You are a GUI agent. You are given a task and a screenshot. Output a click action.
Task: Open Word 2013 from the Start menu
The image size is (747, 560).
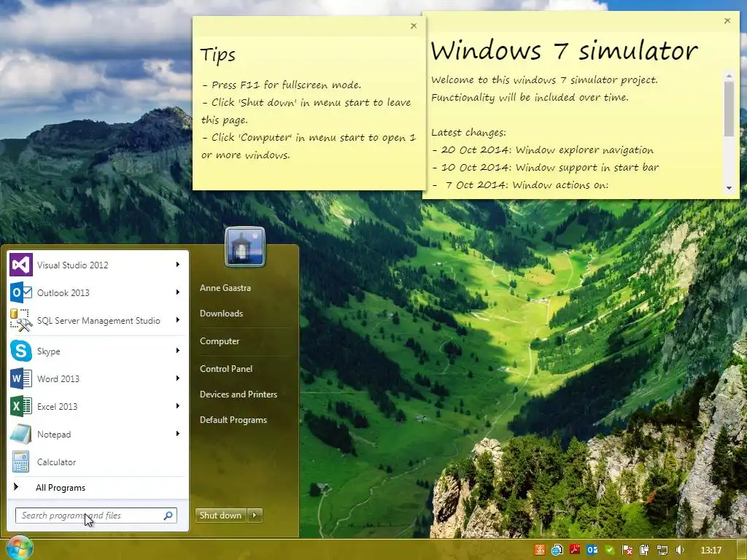point(98,378)
